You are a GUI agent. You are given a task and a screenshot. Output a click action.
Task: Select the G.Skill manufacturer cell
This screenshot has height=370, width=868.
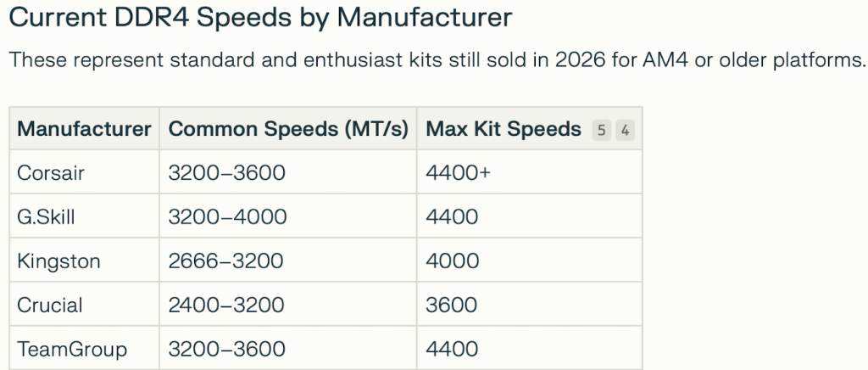pos(46,216)
